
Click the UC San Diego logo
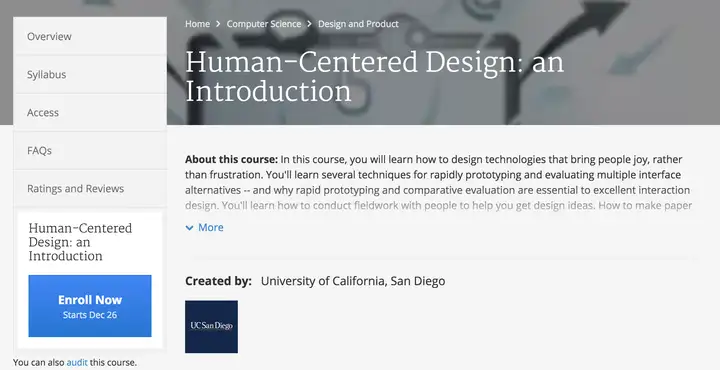tap(211, 326)
